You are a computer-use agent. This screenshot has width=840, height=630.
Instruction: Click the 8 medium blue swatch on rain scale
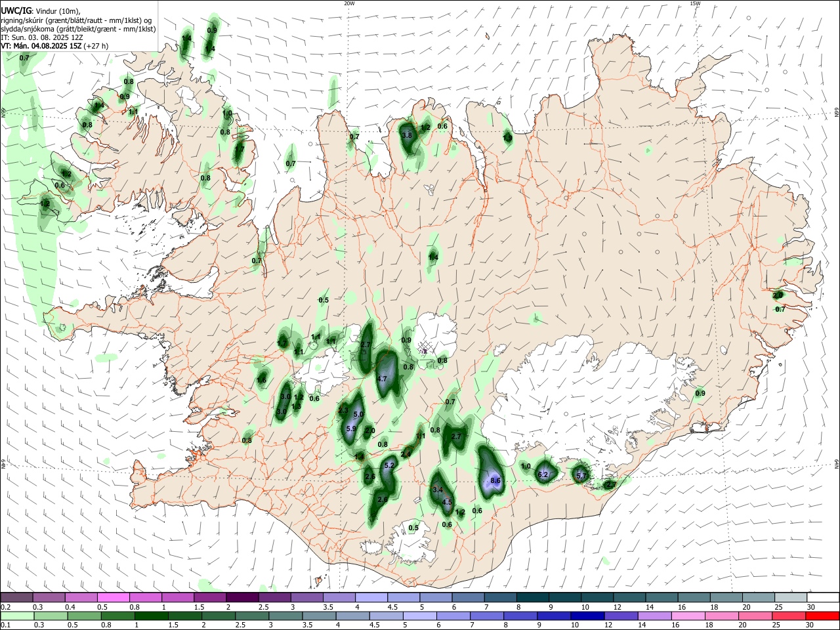coord(519,616)
